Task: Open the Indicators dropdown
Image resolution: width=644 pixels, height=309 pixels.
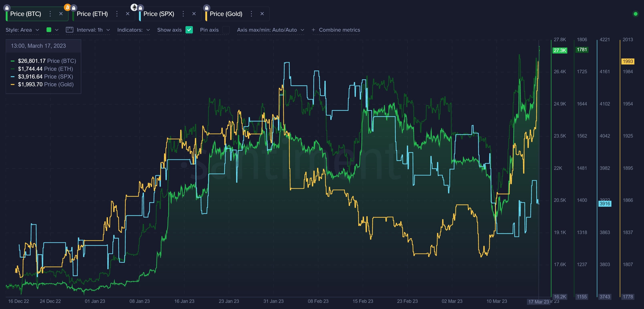Action: pos(134,30)
